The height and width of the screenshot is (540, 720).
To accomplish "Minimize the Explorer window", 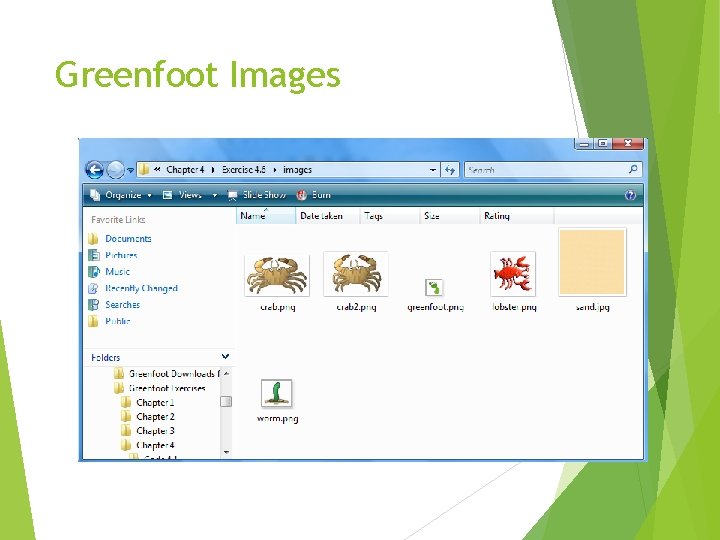I will 584,144.
